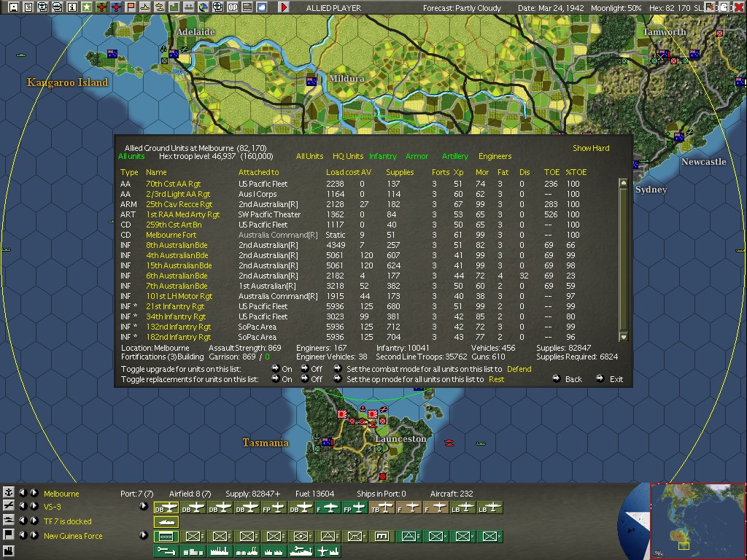Screen dimensions: 747x560
Task: Turn replacements On for listed units
Action: 275,378
